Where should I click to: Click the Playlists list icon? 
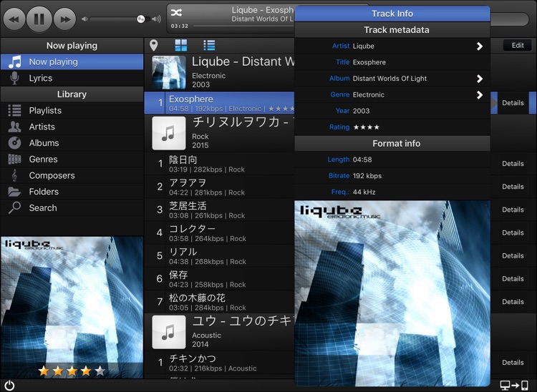[x=14, y=110]
